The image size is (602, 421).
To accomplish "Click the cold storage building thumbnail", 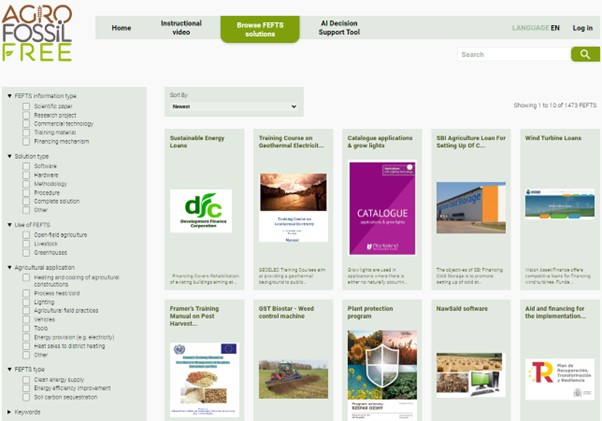I will [471, 207].
